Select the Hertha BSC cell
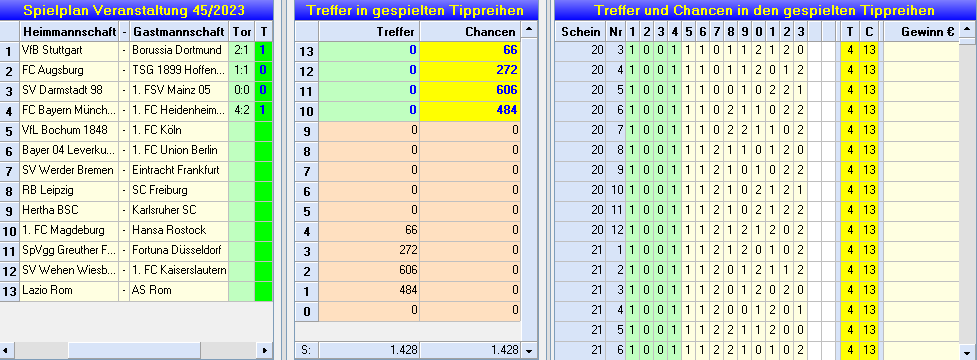Screen dimensions: 977x360 (x=69, y=210)
